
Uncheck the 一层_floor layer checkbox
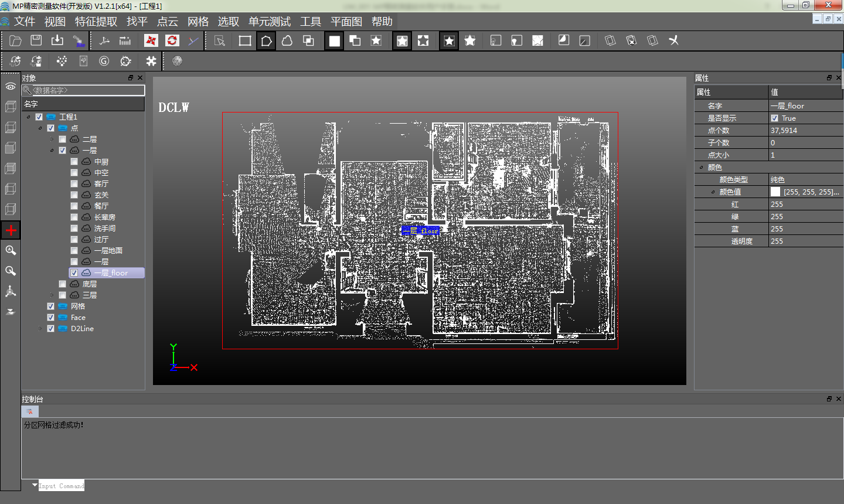click(74, 273)
